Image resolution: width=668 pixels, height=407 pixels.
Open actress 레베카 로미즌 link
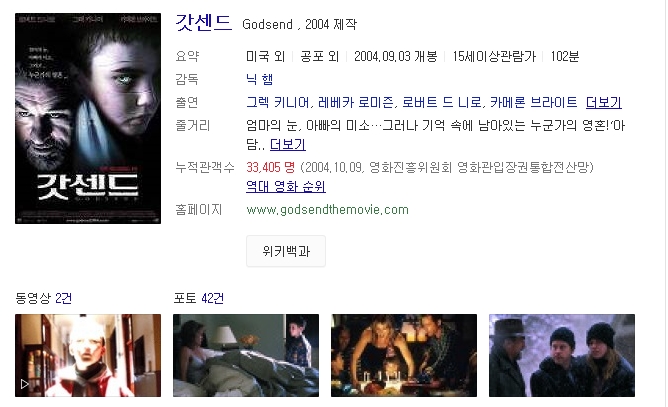(x=356, y=102)
